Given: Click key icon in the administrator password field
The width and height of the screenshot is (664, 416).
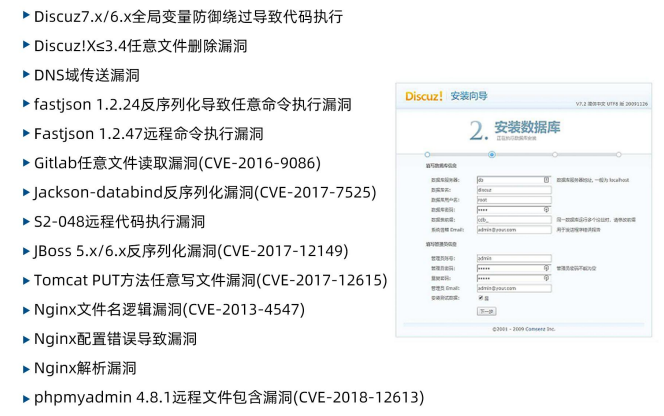Looking at the screenshot, I should tap(546, 268).
